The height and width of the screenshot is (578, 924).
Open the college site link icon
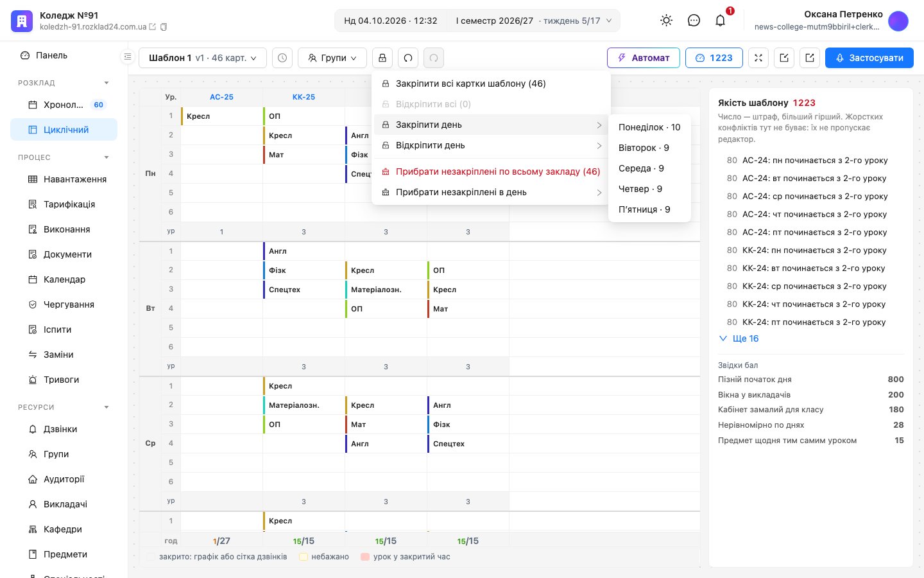pos(153,27)
